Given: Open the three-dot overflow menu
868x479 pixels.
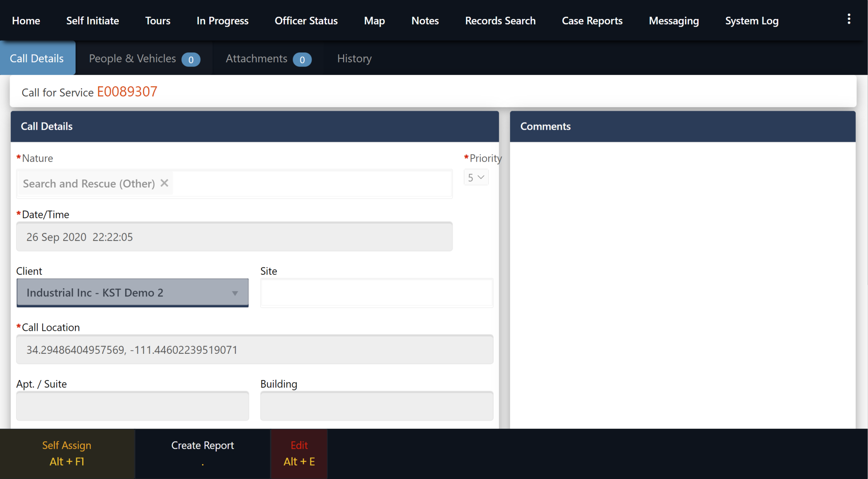Looking at the screenshot, I should pos(849,19).
